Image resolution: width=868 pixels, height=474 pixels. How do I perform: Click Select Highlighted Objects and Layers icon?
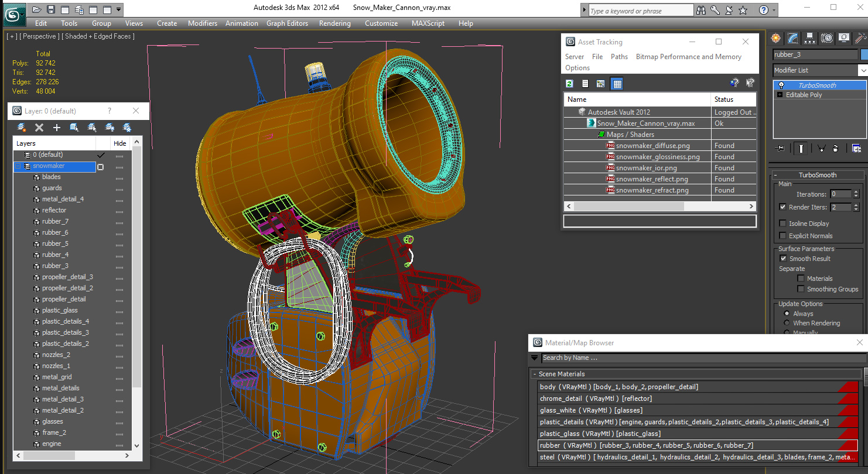point(74,127)
